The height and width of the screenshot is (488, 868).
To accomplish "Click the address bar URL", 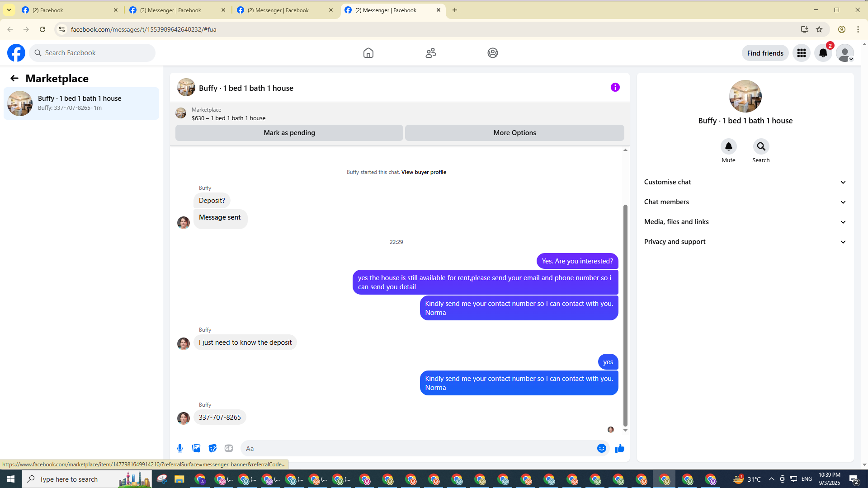I will [x=144, y=29].
